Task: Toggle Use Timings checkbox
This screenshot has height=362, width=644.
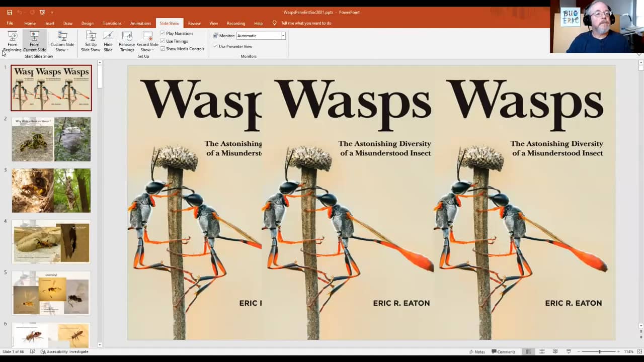Action: [163, 41]
